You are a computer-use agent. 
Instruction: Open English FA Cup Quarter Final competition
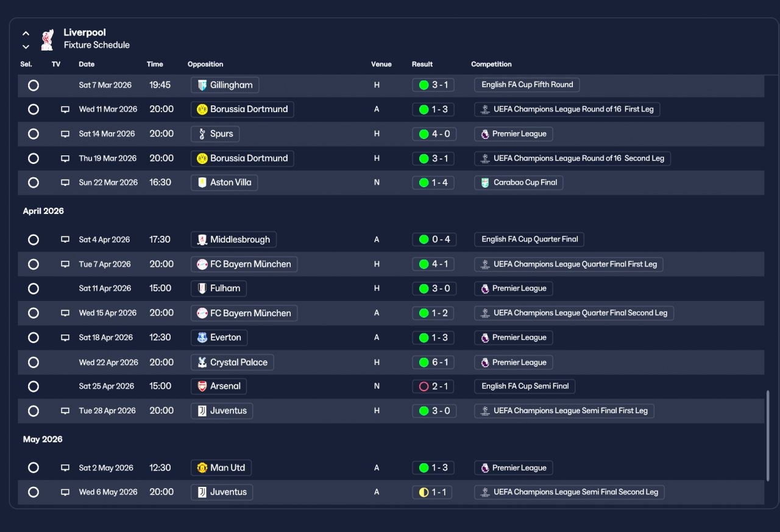click(530, 239)
